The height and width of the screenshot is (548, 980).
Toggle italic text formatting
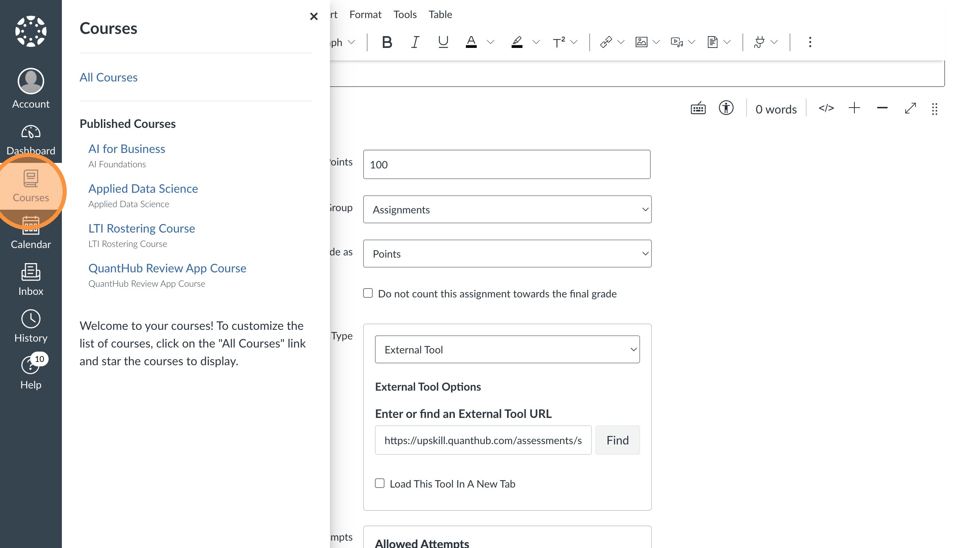(x=415, y=42)
